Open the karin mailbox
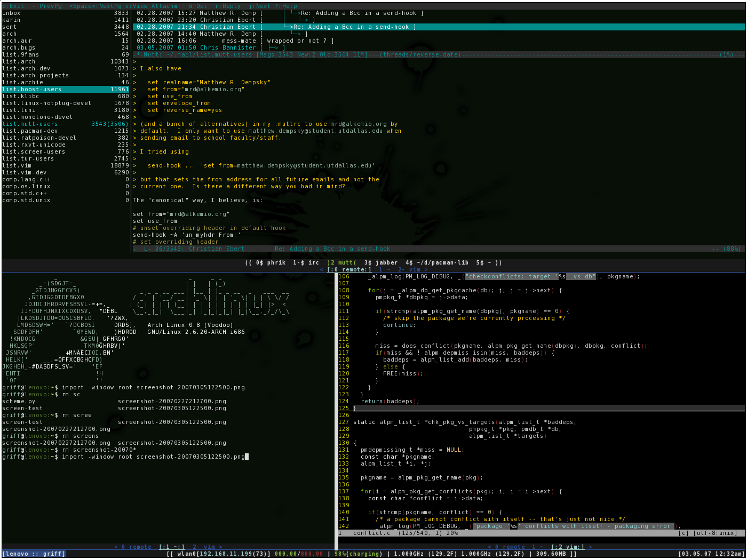Viewport: 747px width, 560px height. 66,20
